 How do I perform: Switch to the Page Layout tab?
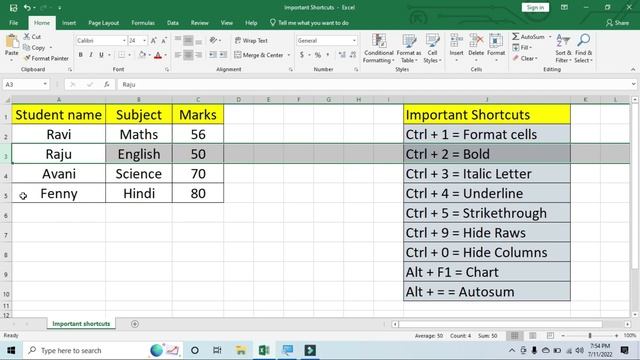click(x=104, y=23)
